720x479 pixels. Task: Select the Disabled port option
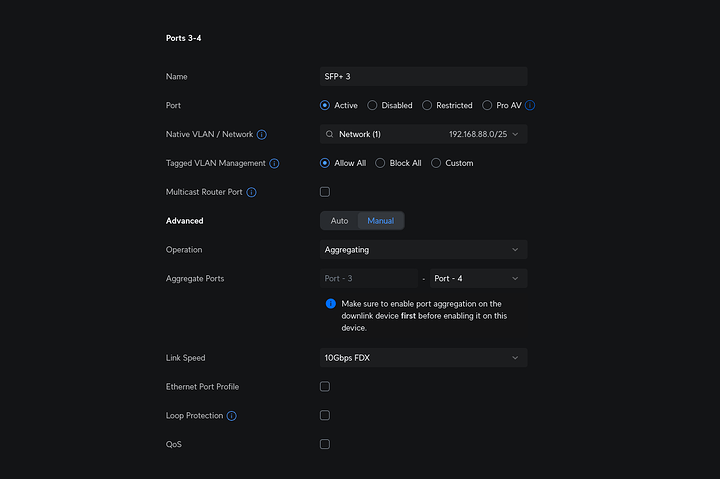coord(373,105)
